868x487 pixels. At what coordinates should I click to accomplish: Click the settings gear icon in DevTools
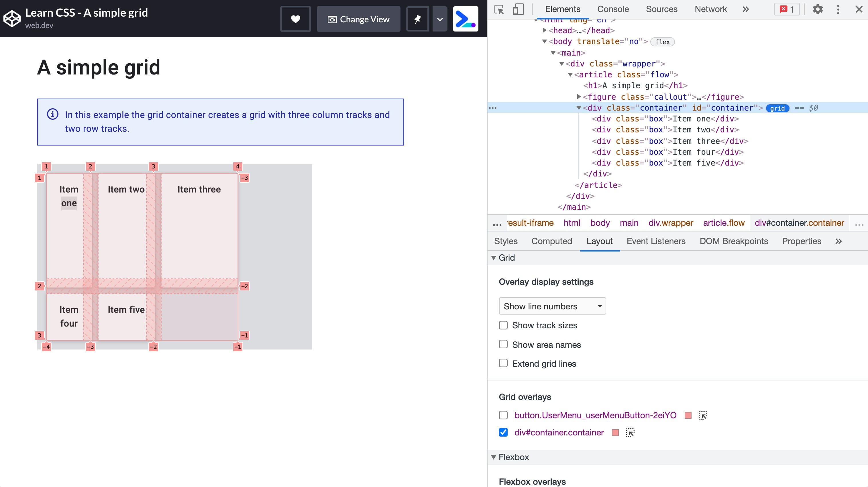(x=818, y=9)
